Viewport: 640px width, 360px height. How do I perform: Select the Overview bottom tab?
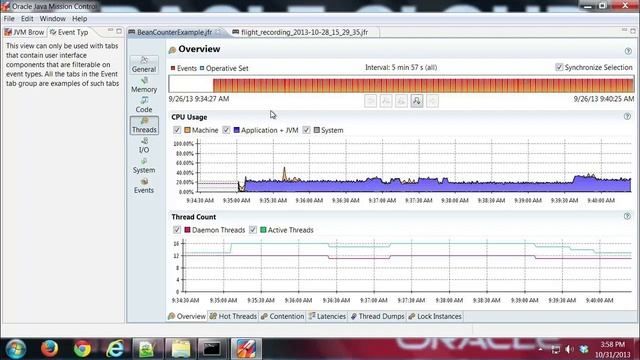click(187, 316)
